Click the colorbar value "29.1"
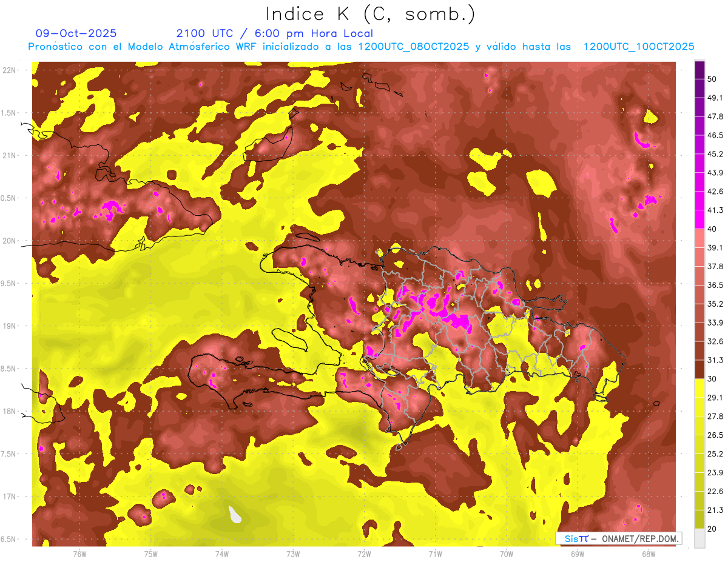The height and width of the screenshot is (562, 728). [x=715, y=397]
